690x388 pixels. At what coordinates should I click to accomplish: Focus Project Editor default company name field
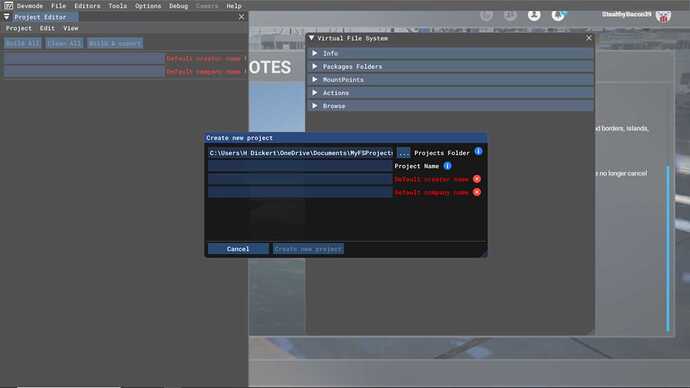point(84,72)
